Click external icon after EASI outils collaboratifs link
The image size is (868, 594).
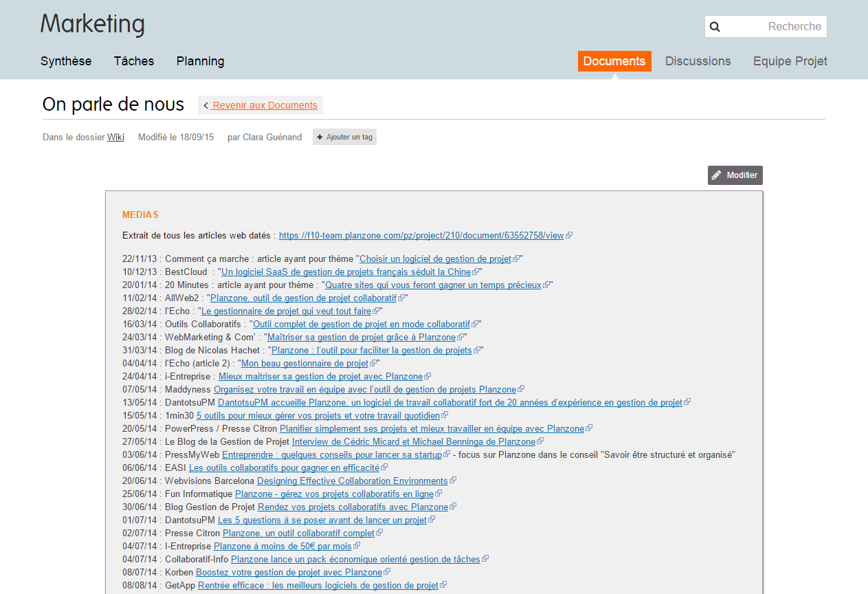[x=384, y=468]
